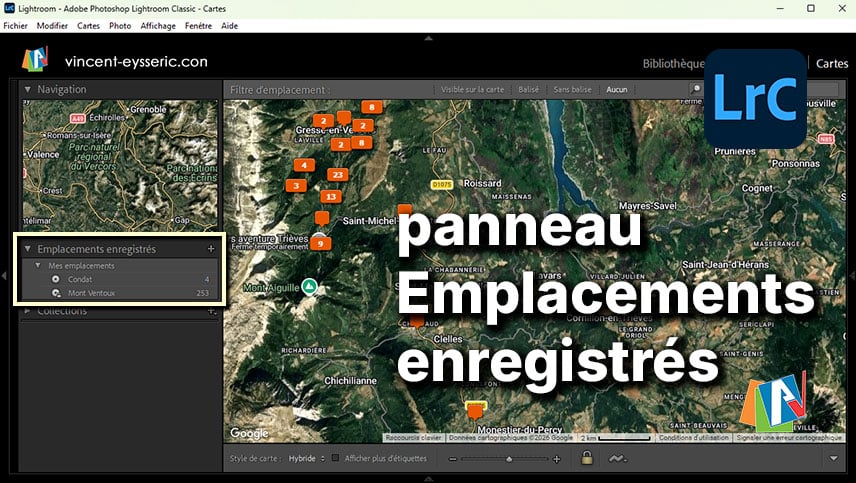
Task: Click the orange cluster pin labeled 23
Action: point(337,175)
